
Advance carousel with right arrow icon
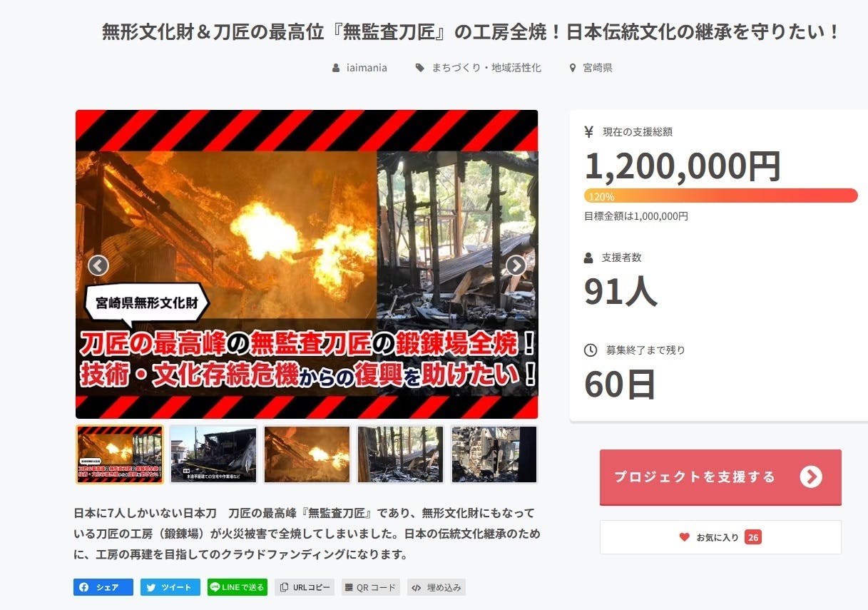pos(516,265)
